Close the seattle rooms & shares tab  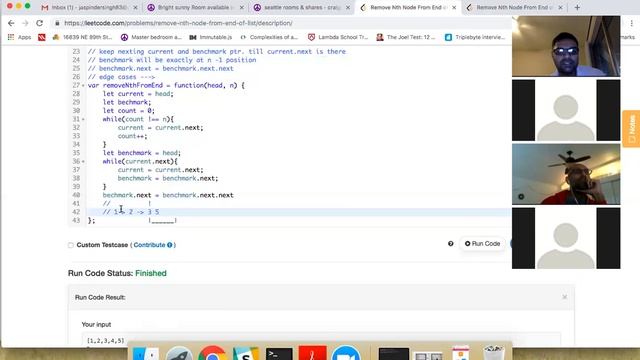point(348,7)
